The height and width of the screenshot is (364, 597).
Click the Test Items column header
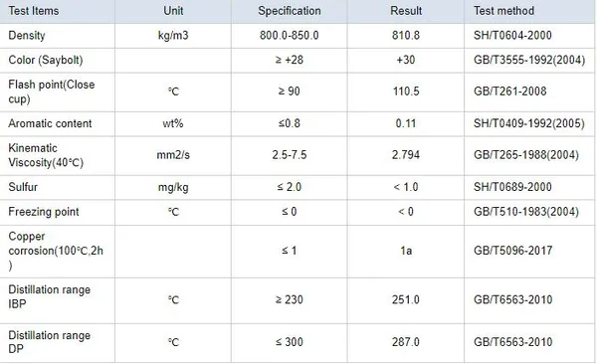coord(34,11)
